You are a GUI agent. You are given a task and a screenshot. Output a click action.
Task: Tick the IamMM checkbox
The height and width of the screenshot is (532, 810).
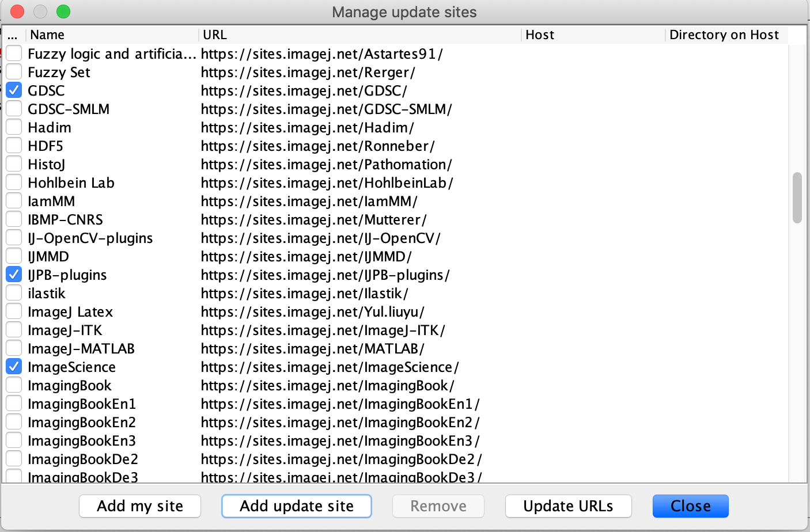[x=14, y=201]
